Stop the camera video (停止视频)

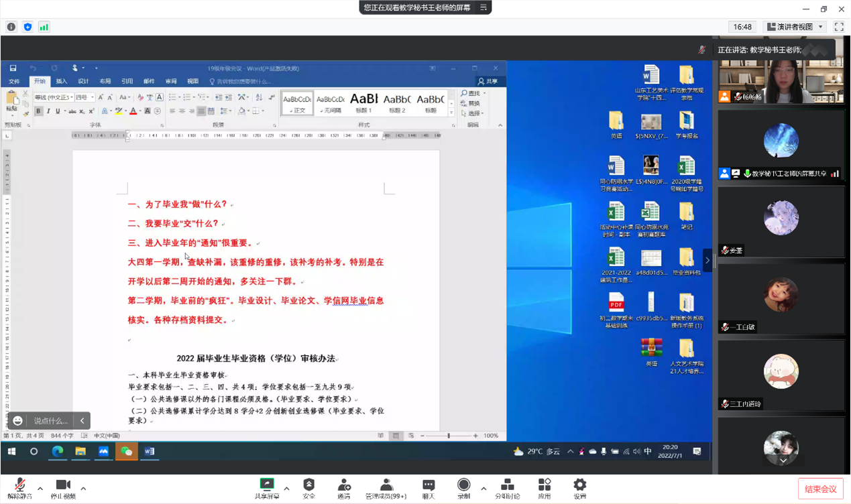(63, 487)
